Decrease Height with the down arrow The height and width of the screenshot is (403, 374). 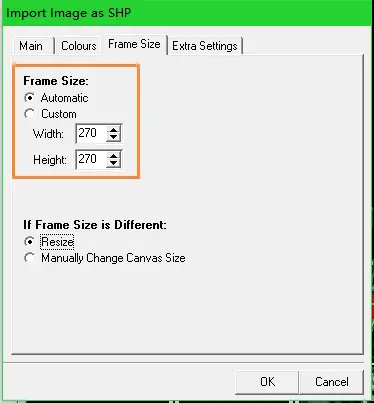coord(114,163)
